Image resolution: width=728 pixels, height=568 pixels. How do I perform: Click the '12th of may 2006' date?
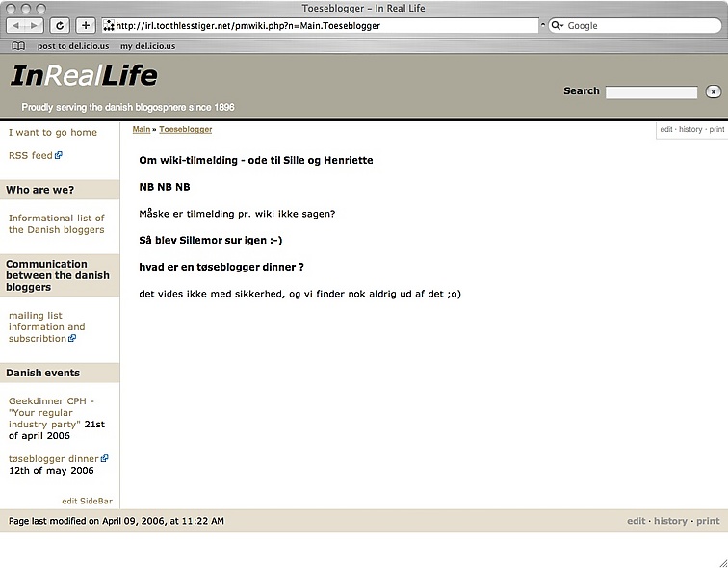pos(51,470)
